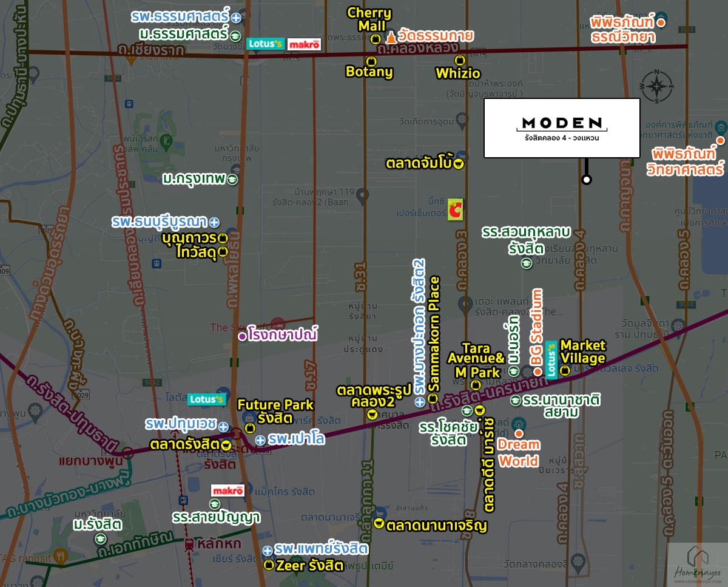The width and height of the screenshot is (728, 587).
Task: Select the "Whizio" label
Action: [x=458, y=73]
